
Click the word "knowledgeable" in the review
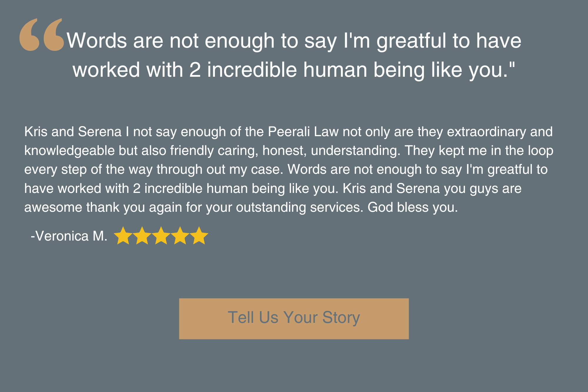point(69,151)
